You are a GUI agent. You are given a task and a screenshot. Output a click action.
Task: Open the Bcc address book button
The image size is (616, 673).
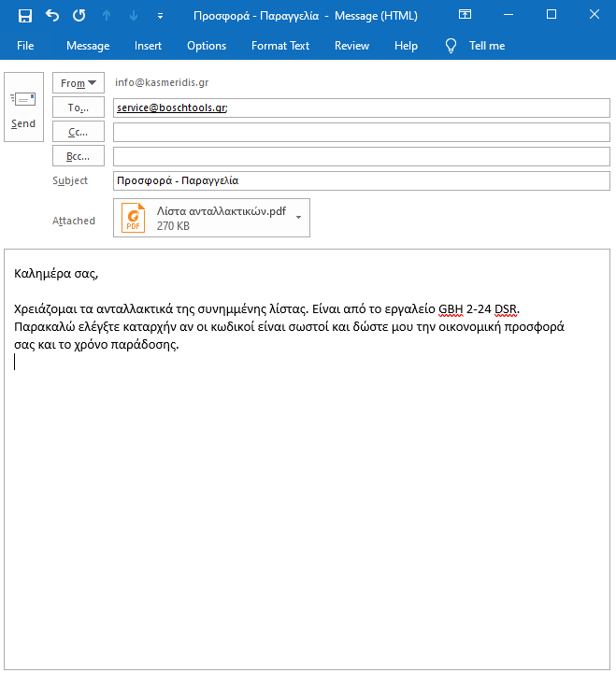coord(79,156)
